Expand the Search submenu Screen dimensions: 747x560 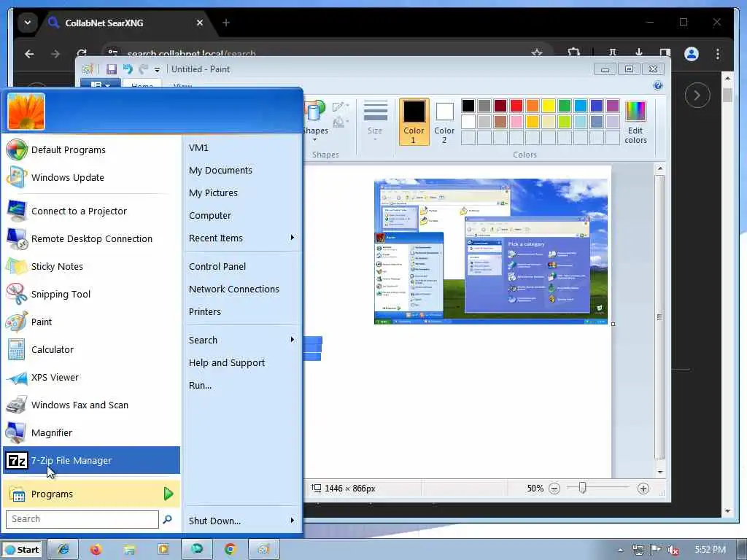point(242,340)
